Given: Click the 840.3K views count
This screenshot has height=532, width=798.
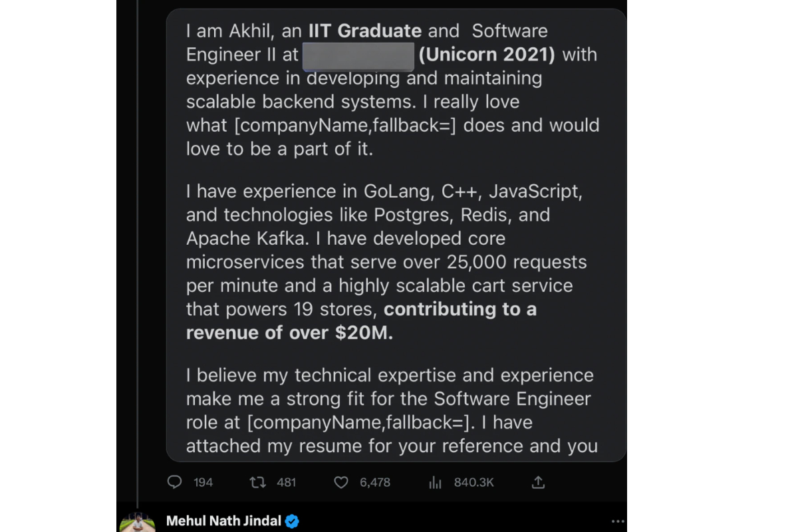Looking at the screenshot, I should coord(473,482).
